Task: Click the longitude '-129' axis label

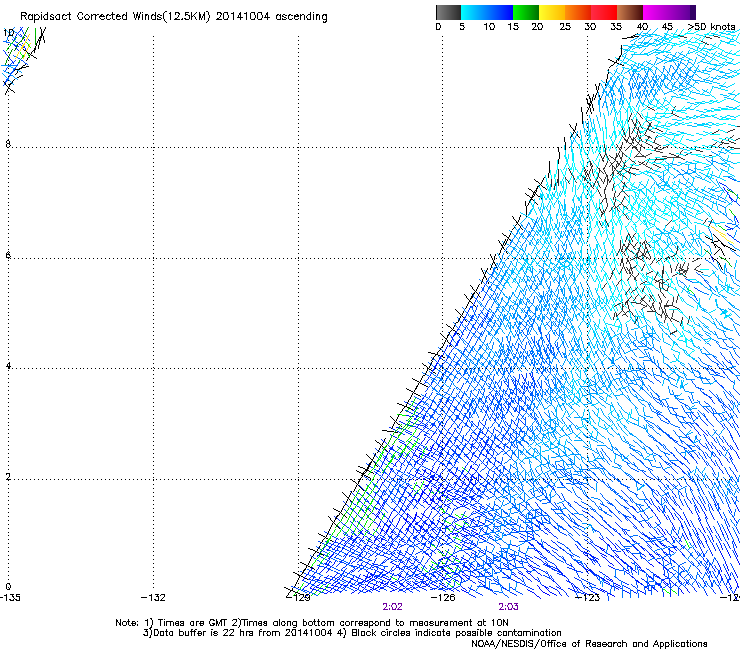Action: [298, 598]
